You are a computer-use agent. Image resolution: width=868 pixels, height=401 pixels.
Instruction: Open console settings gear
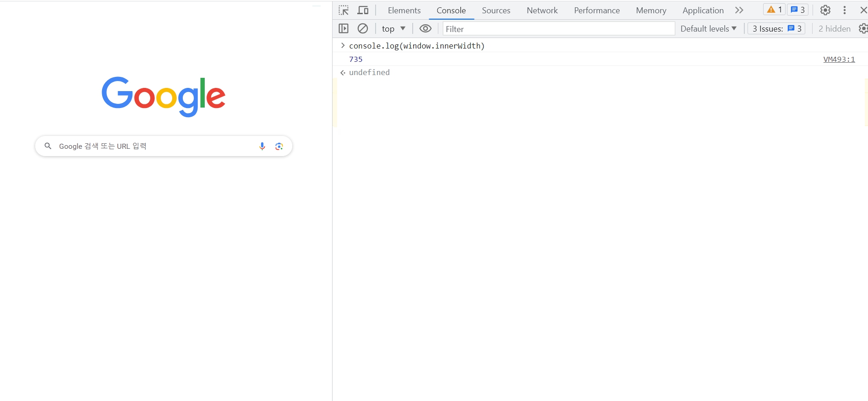click(863, 28)
